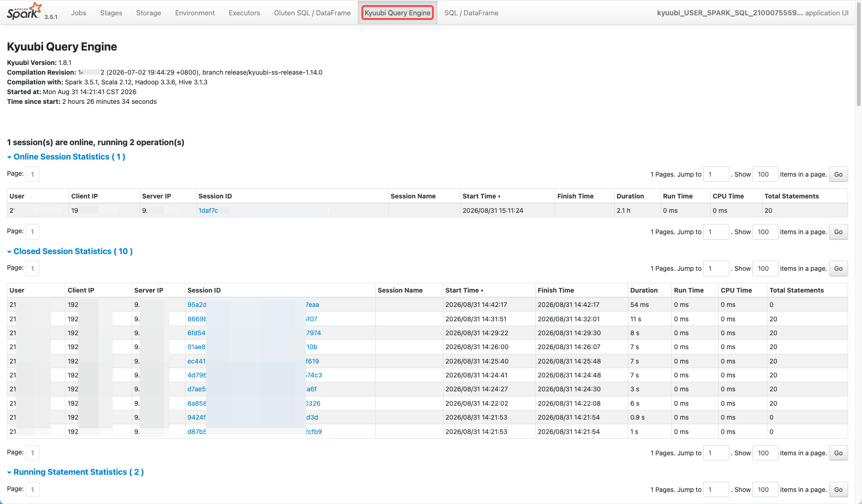The height and width of the screenshot is (504, 862).
Task: Sort online sessions by Total Statements
Action: point(791,196)
